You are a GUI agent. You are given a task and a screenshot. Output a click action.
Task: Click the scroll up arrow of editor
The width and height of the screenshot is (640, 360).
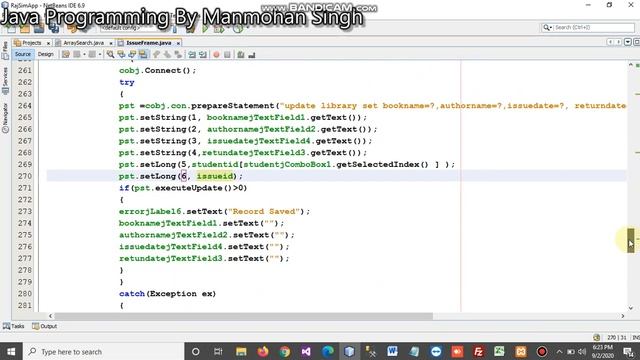tap(631, 65)
